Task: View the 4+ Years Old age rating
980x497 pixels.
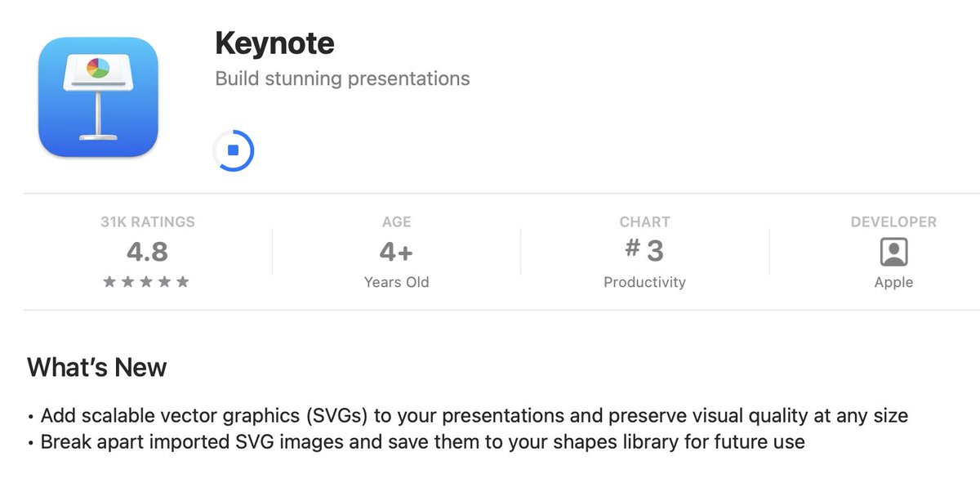Action: 396,250
